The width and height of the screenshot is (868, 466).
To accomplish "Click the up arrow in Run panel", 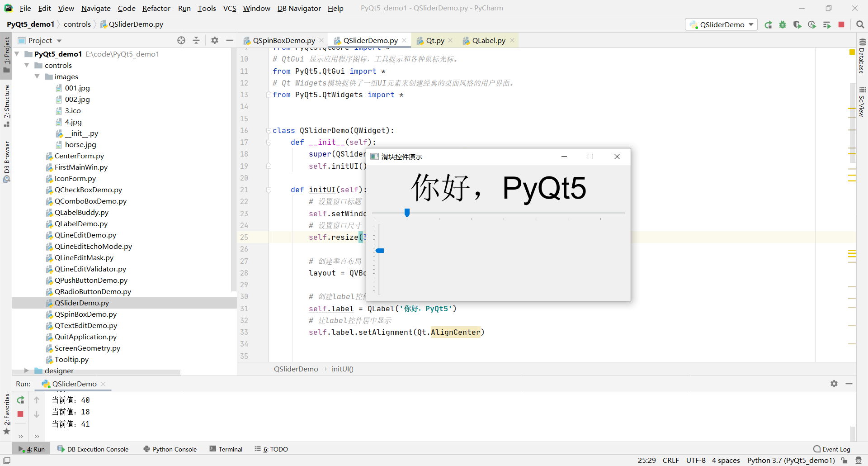I will pos(37,400).
